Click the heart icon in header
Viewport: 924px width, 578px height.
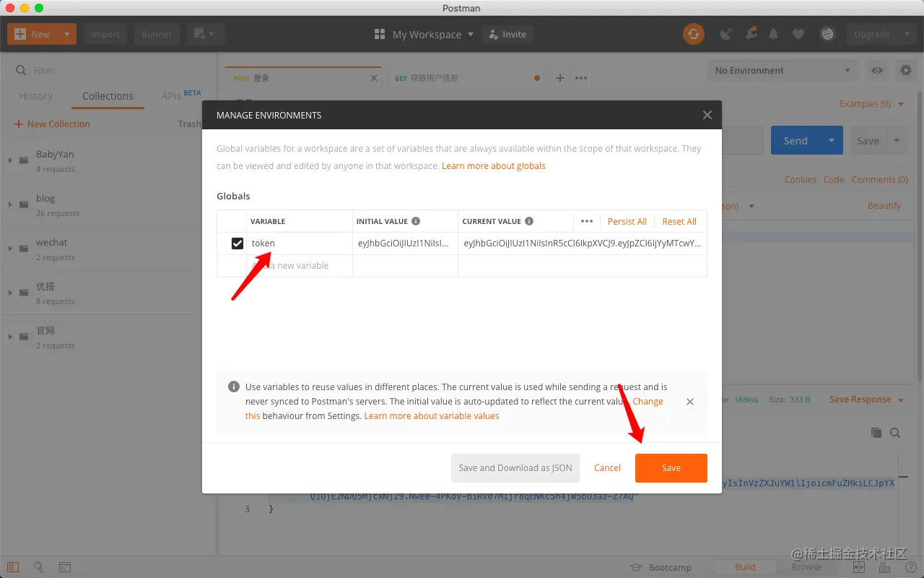[x=798, y=34]
